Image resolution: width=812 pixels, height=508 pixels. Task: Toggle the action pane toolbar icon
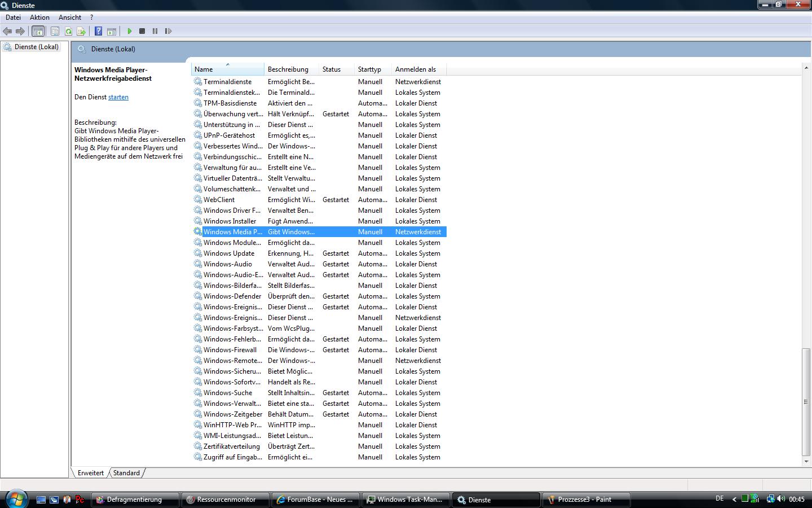112,31
